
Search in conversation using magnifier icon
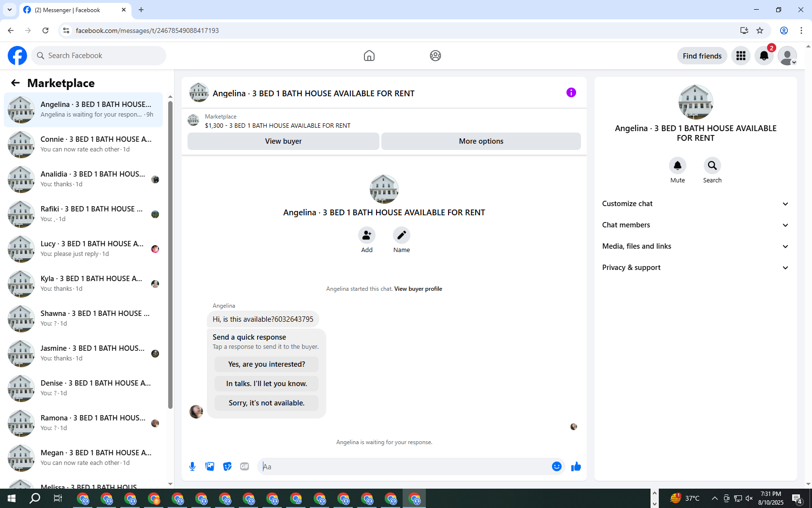[712, 165]
